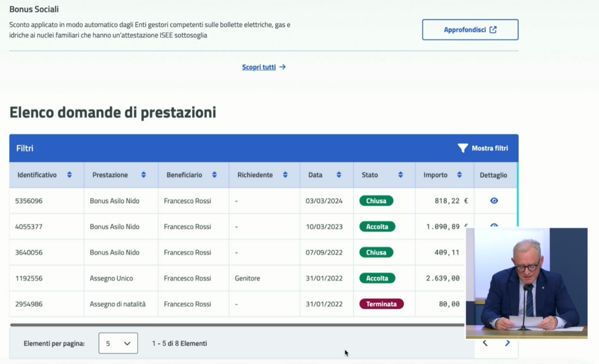Sort by Importo column arrows
The width and height of the screenshot is (599, 364).
[x=459, y=175]
